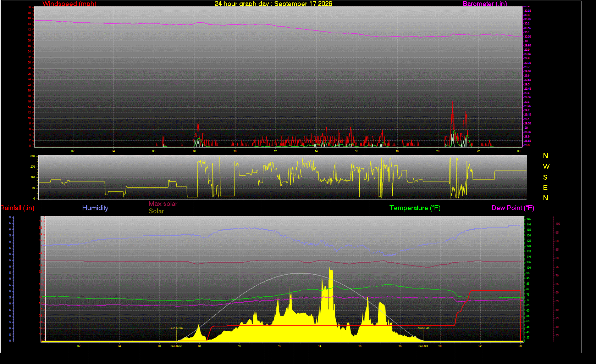Click the "180" tick on the wind direction axis
The width and height of the screenshot is (596, 364).
[33, 177]
